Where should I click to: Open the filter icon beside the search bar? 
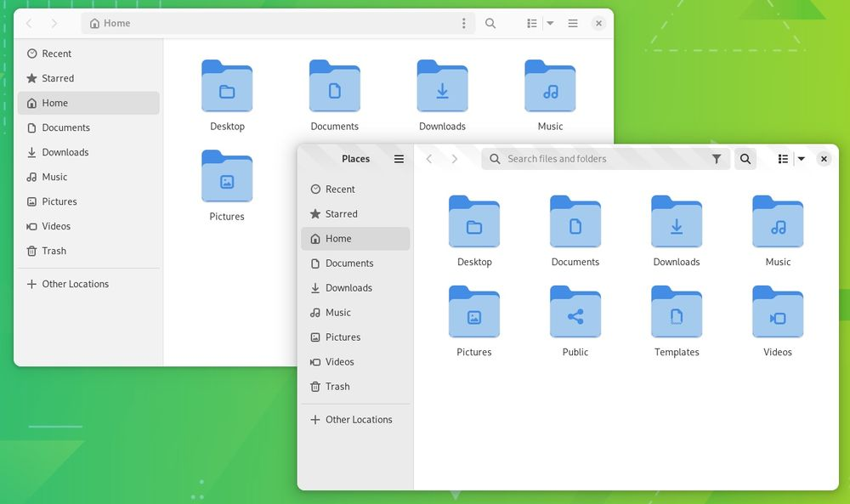pyautogui.click(x=717, y=158)
